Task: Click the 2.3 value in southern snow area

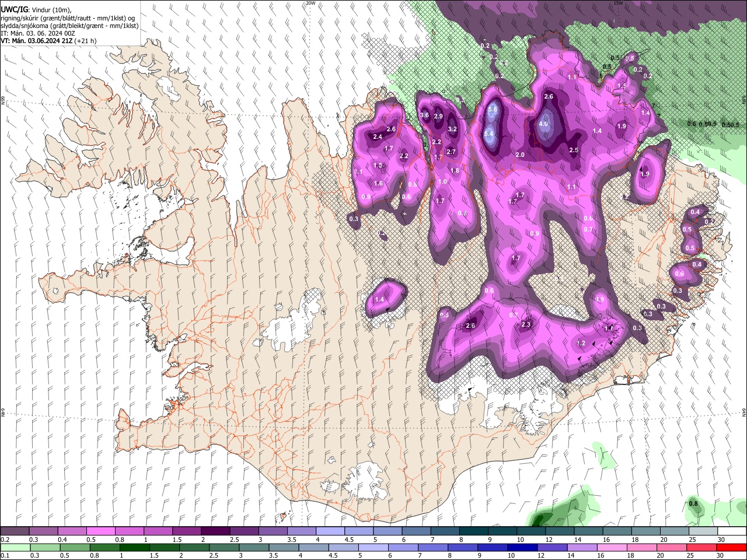Action: 526,324
